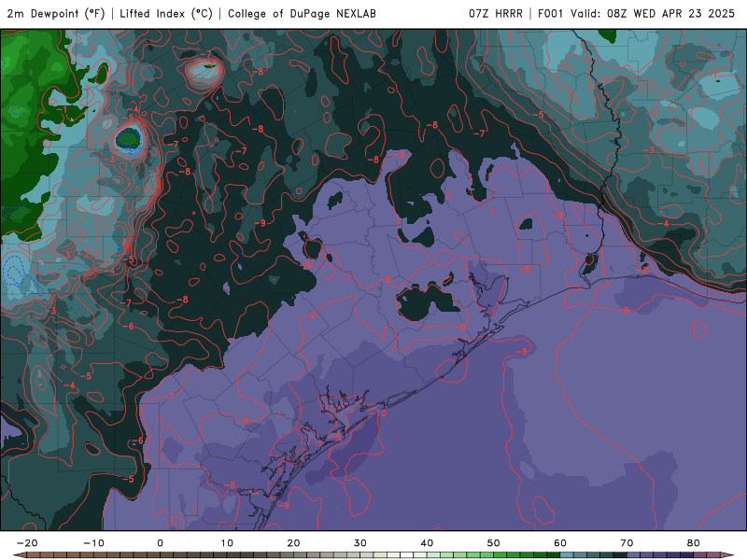Image resolution: width=747 pixels, height=560 pixels.
Task: Click the right arrow end of the color bar
Action: pyautogui.click(x=727, y=554)
